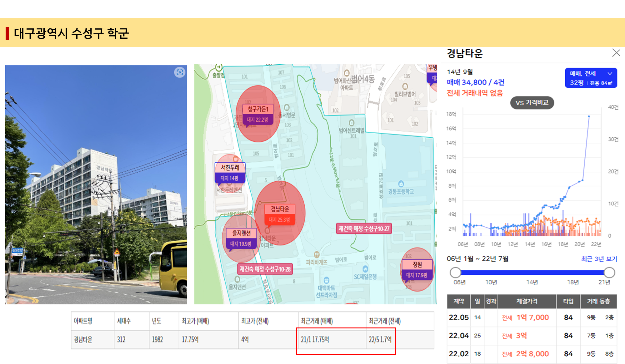Open the 매매, 전세 32평 dropdown
625x364 pixels.
[x=591, y=78]
